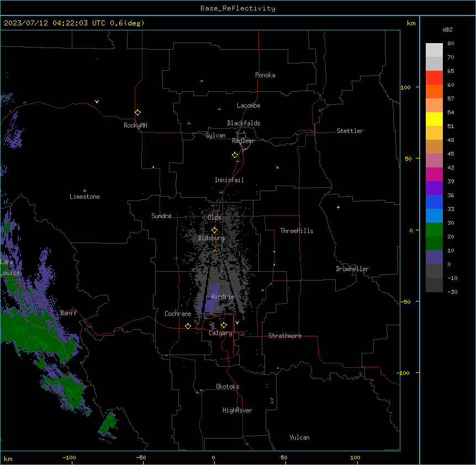The image size is (476, 465).
Task: Click the ThreeHills town label
Action: [297, 231]
